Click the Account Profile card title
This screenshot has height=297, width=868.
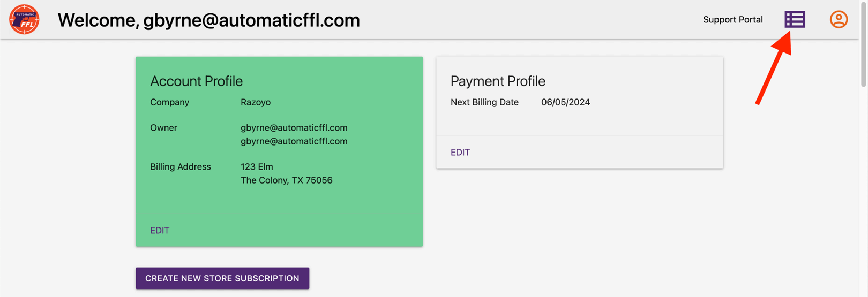[196, 81]
